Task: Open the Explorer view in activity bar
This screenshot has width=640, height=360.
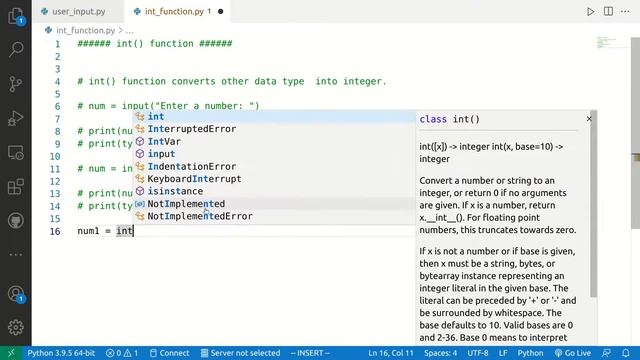Action: pyautogui.click(x=16, y=16)
